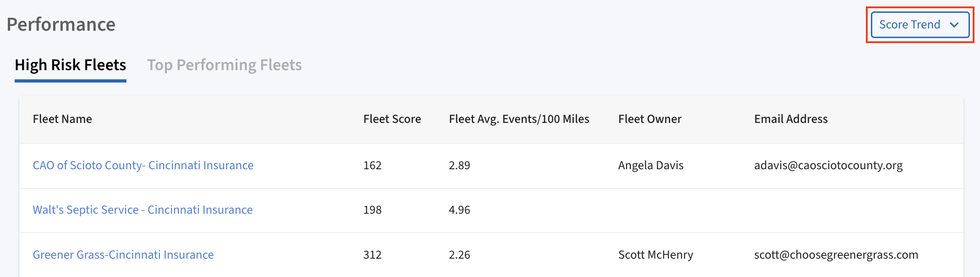Click the Performance section heading
The height and width of the screenshot is (277, 980).
61,25
